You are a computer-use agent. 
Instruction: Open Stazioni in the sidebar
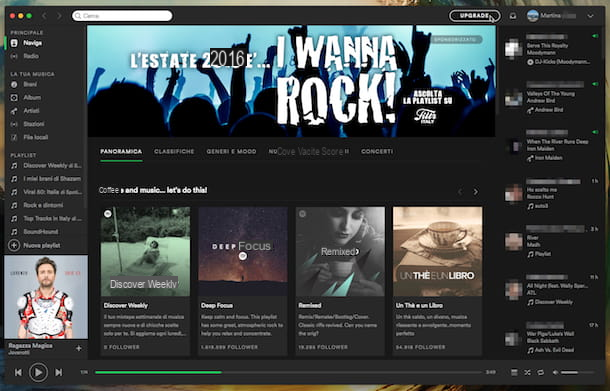point(33,124)
